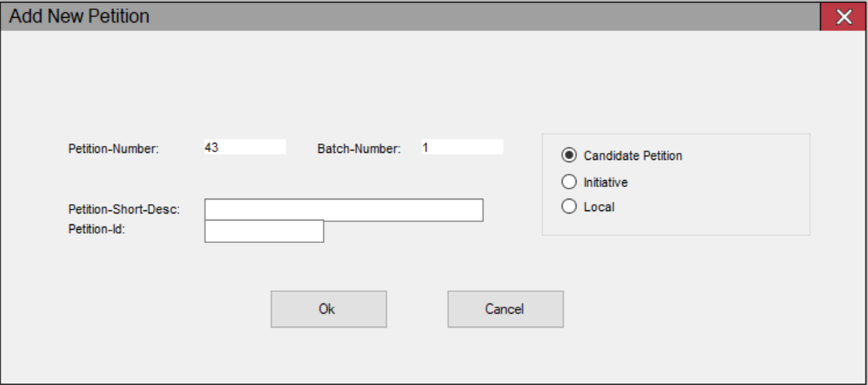Click the Petition-Id label
The image size is (868, 385).
(x=97, y=227)
